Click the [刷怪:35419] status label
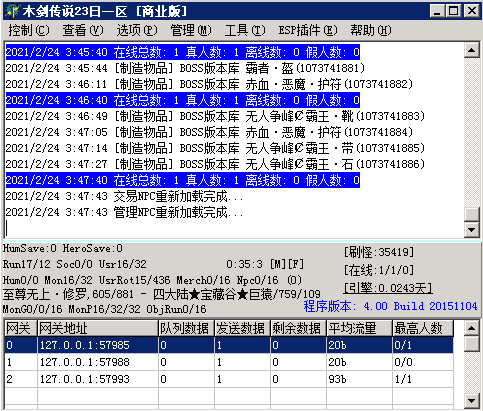This screenshot has height=411, width=483. [379, 252]
